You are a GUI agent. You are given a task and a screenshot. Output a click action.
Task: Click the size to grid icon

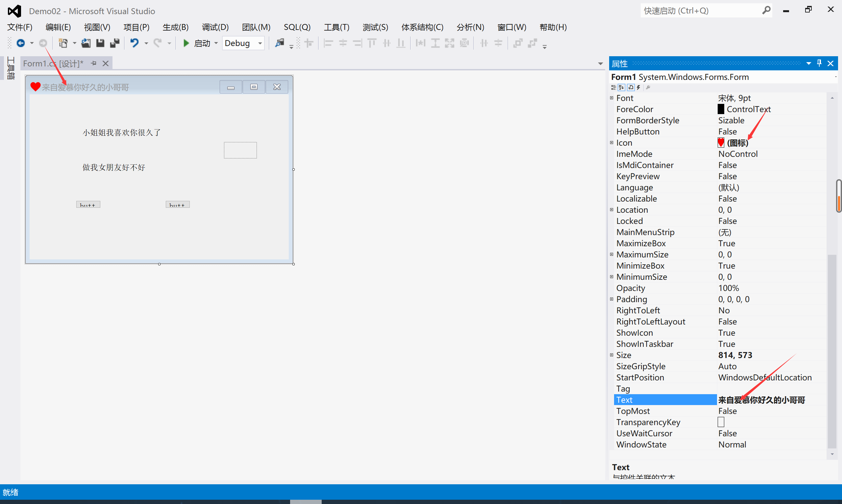point(464,43)
